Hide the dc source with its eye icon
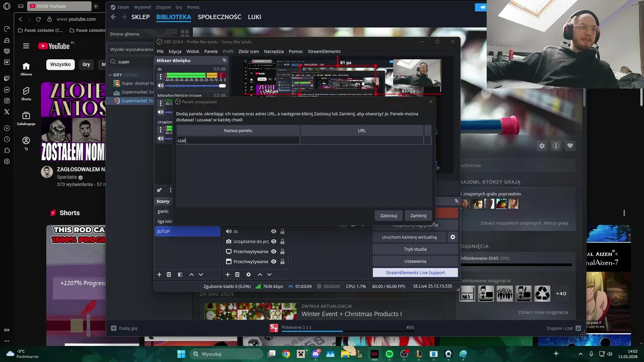This screenshot has height=362, width=644. click(274, 231)
